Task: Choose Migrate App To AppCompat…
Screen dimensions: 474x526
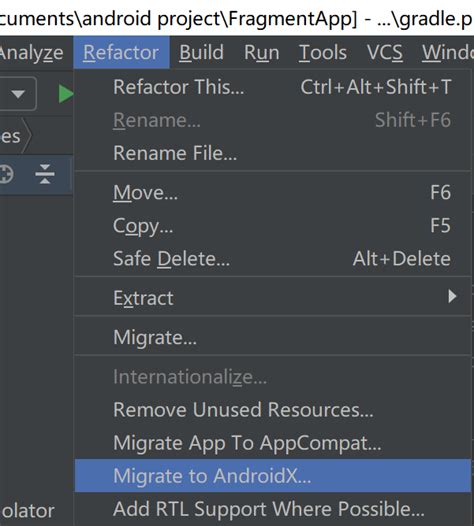Action: point(272,443)
